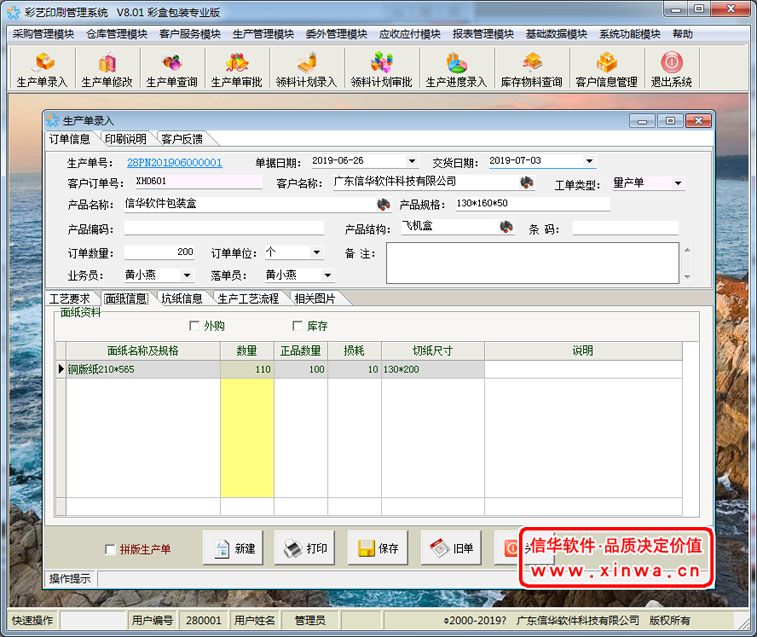Switch to 客户反馈 tab
The image size is (757, 637).
(x=182, y=139)
